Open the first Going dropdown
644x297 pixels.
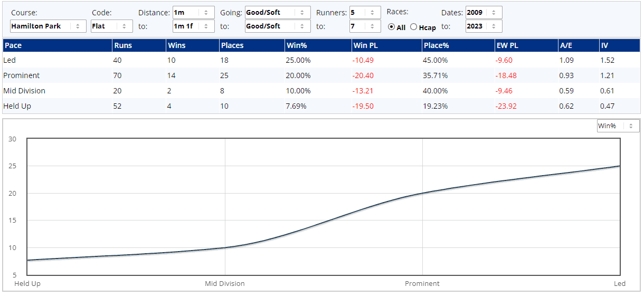click(x=278, y=13)
